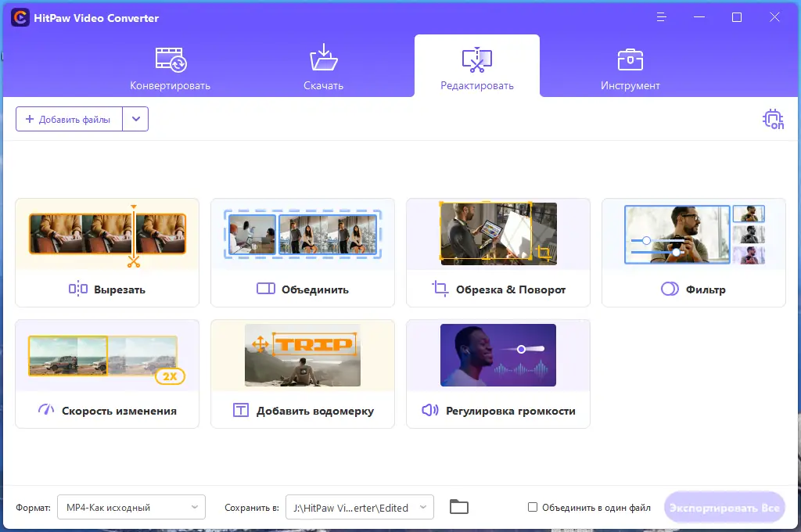Open the Сохранить в path dropdown
Screen dimensions: 801x532
tap(359, 507)
